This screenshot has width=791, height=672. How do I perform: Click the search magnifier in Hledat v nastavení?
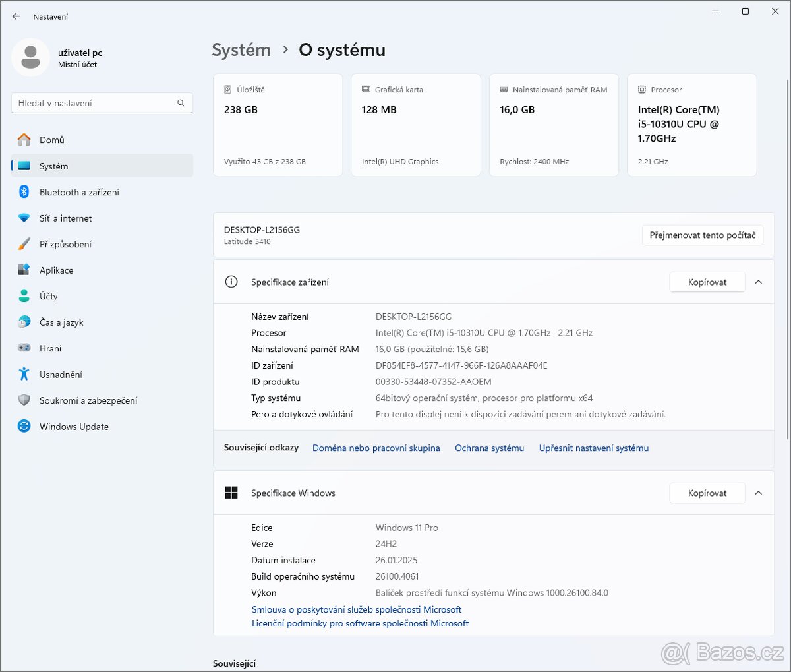[x=180, y=102]
